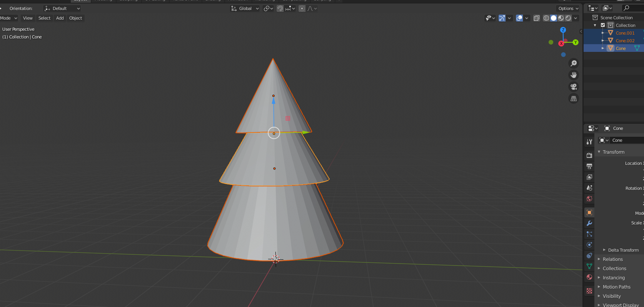Screen dimensions: 644x307
Task: Open the Object menu
Action: [75, 18]
